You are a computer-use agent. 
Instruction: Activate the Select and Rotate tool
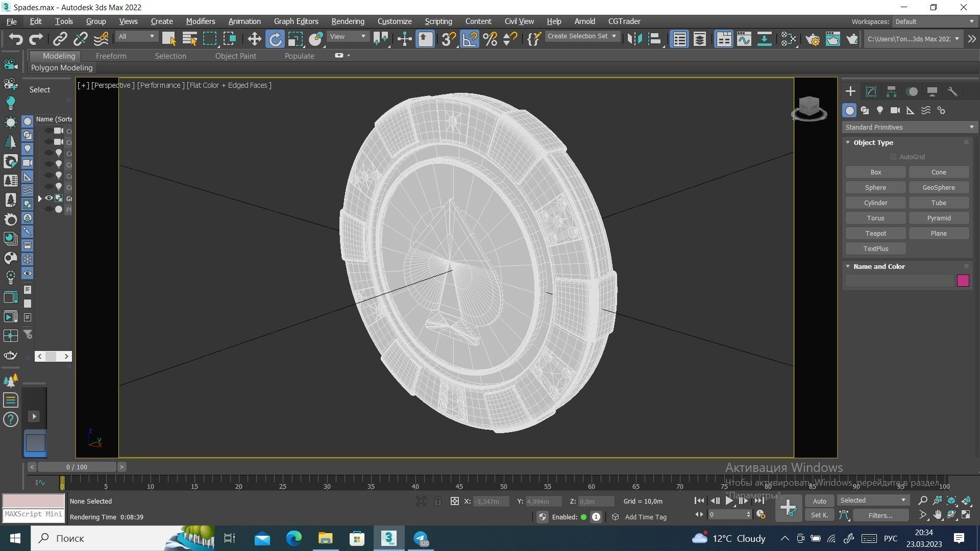[275, 39]
